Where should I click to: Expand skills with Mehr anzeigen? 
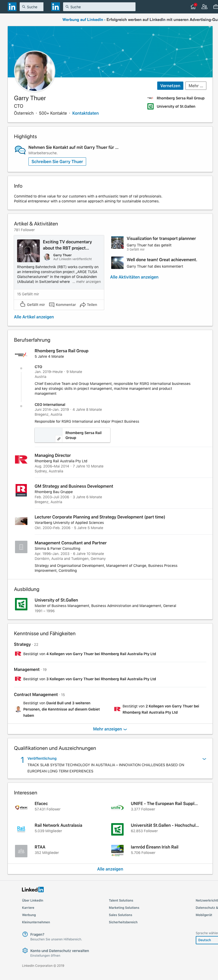pyautogui.click(x=110, y=729)
